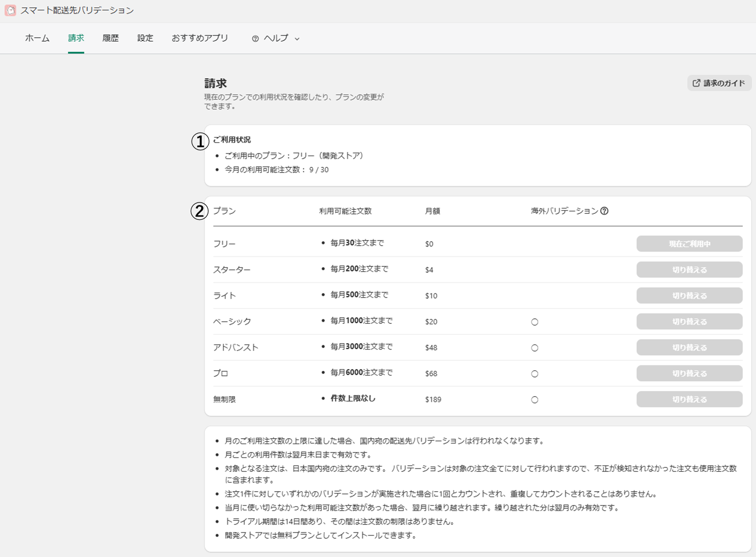Viewport: 756px width, 557px height.
Task: Click the 海外バリデーション circle in ベーシック row
Action: 535,322
